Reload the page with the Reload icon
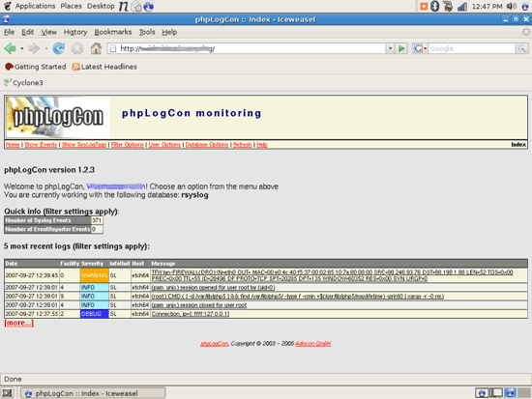Viewport: 532px width, 399px height. [58, 48]
